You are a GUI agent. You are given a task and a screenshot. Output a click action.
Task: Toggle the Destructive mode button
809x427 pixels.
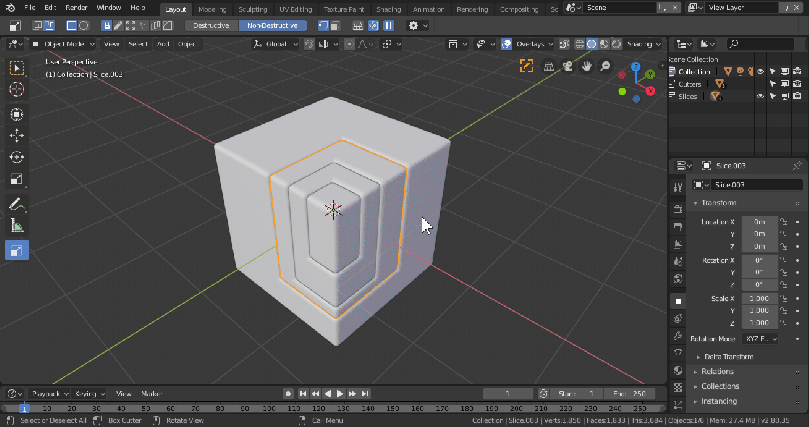click(210, 25)
